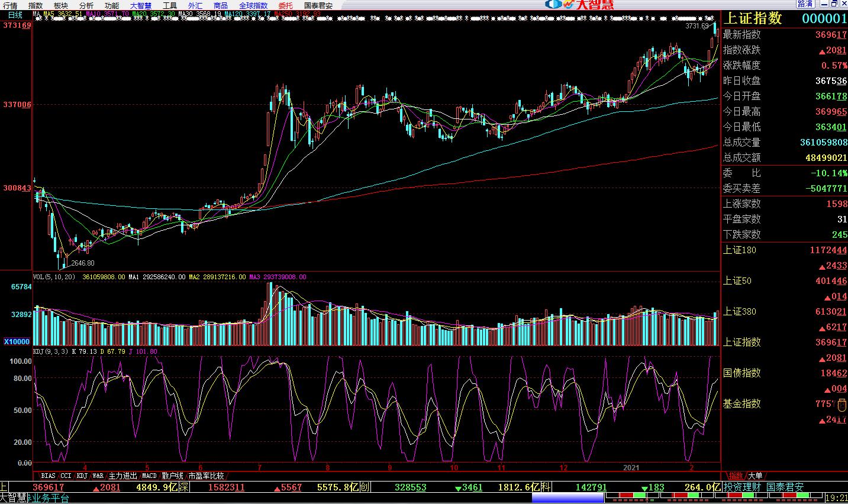Open the 行情 menu
This screenshot has width=848, height=504.
click(x=10, y=5)
